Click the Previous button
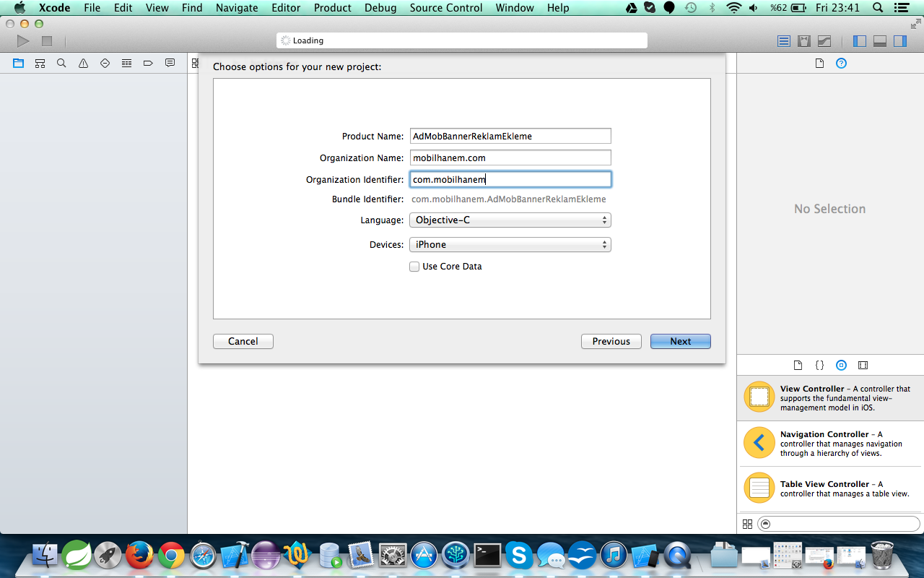 pos(611,341)
